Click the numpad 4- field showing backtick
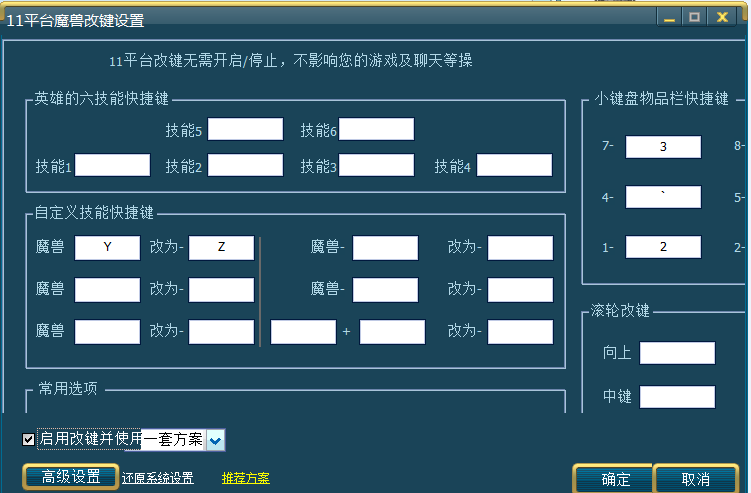This screenshot has width=751, height=493. point(663,197)
